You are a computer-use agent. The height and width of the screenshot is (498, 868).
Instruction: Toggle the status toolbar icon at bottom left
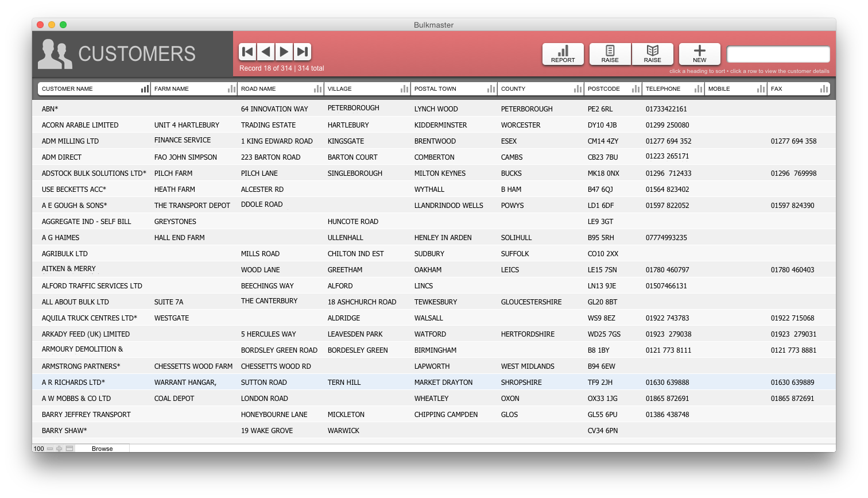point(69,449)
